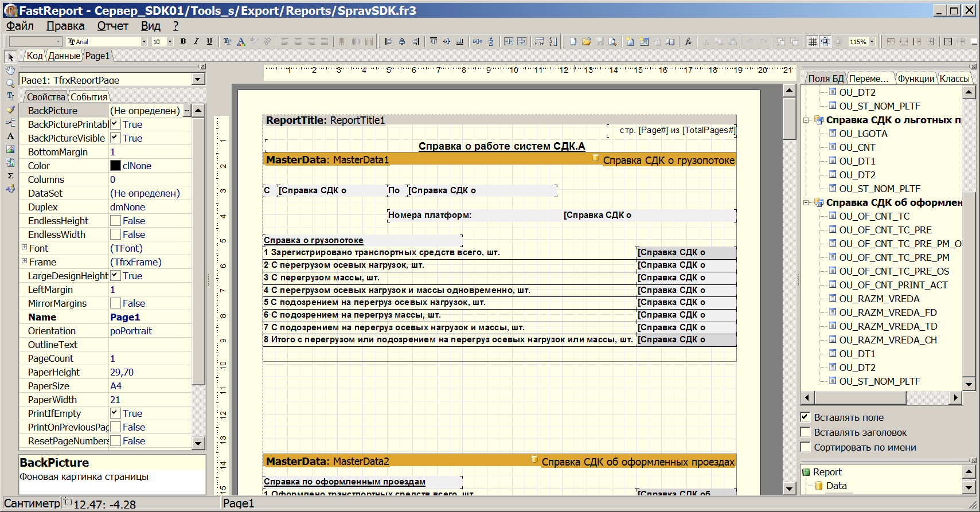Click the Color property black swatch
Image resolution: width=980 pixels, height=512 pixels.
tap(115, 166)
